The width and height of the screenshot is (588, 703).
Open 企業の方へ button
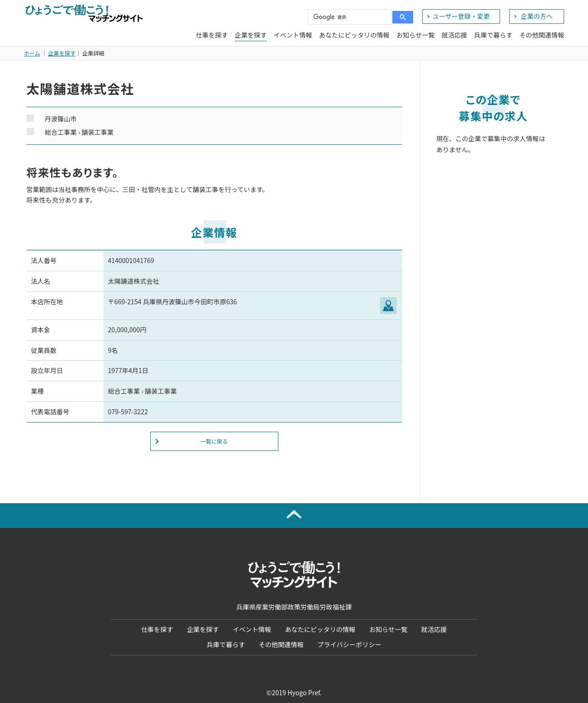536,16
